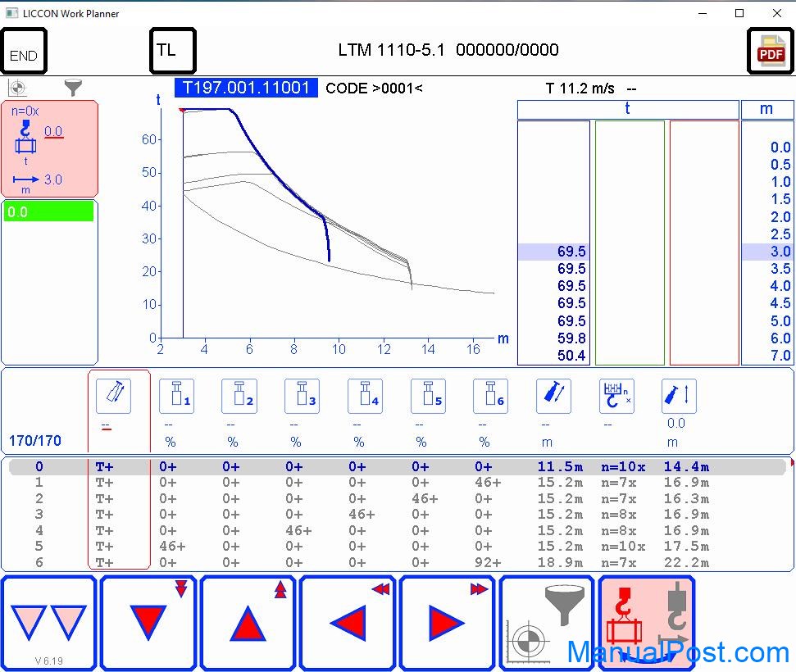Click the boom length icon
The width and height of the screenshot is (796, 672).
click(553, 396)
